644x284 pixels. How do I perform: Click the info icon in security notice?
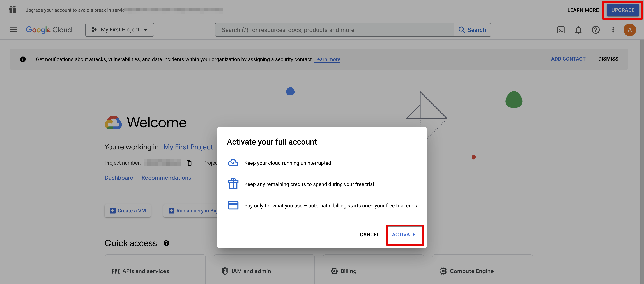tap(23, 59)
